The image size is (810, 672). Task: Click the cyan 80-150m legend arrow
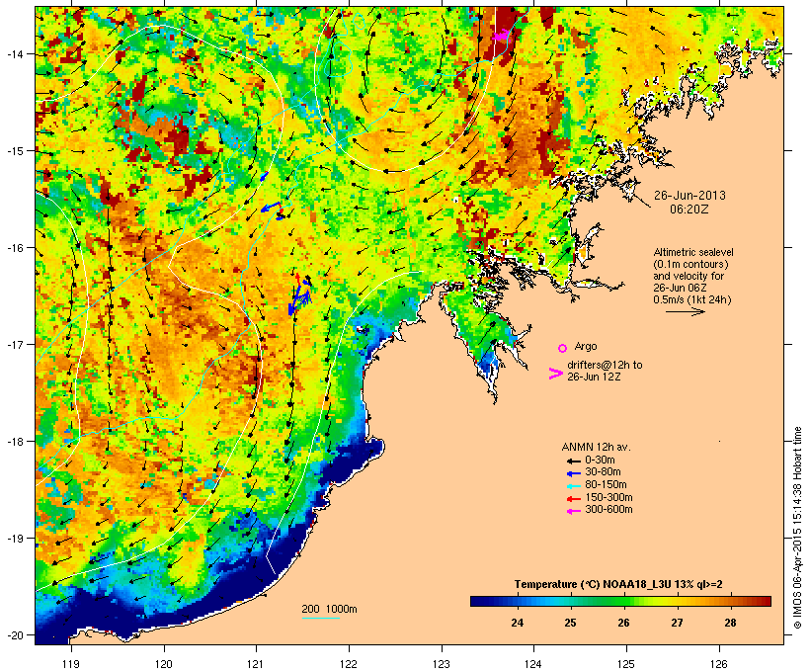[x=574, y=486]
